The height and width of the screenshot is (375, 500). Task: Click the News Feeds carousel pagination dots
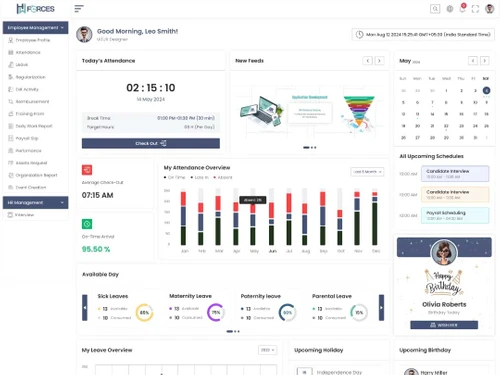click(x=310, y=147)
